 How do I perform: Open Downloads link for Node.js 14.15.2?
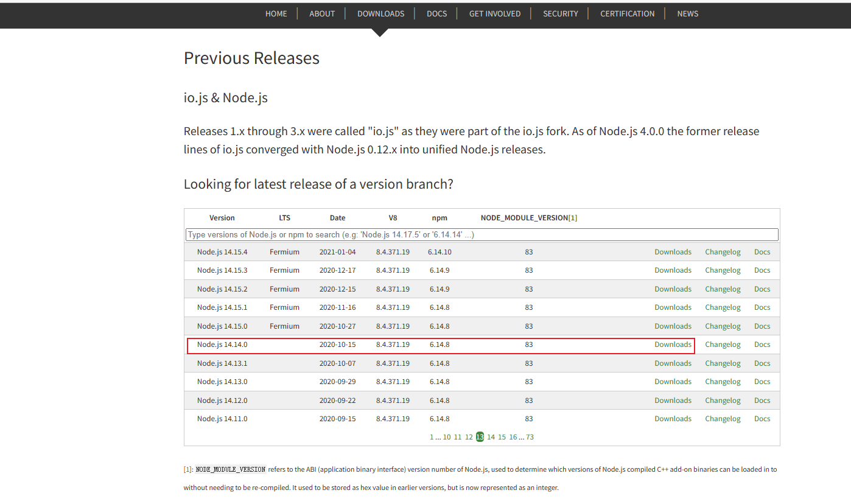673,289
